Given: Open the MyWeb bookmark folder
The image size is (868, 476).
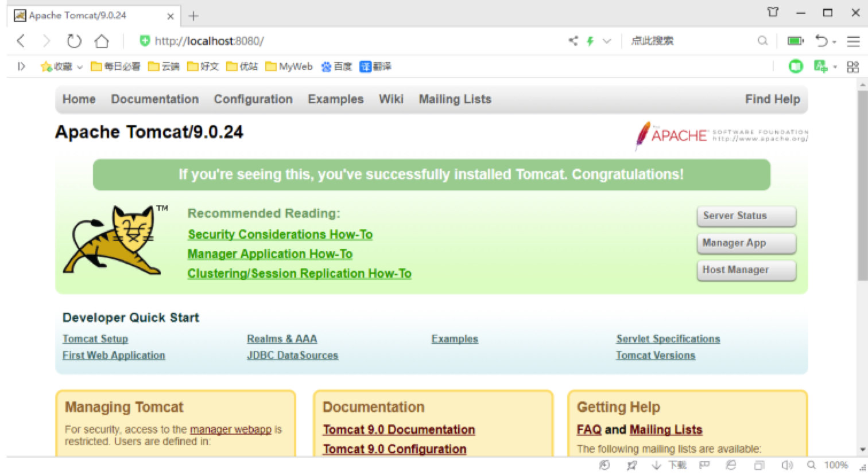Looking at the screenshot, I should (289, 67).
